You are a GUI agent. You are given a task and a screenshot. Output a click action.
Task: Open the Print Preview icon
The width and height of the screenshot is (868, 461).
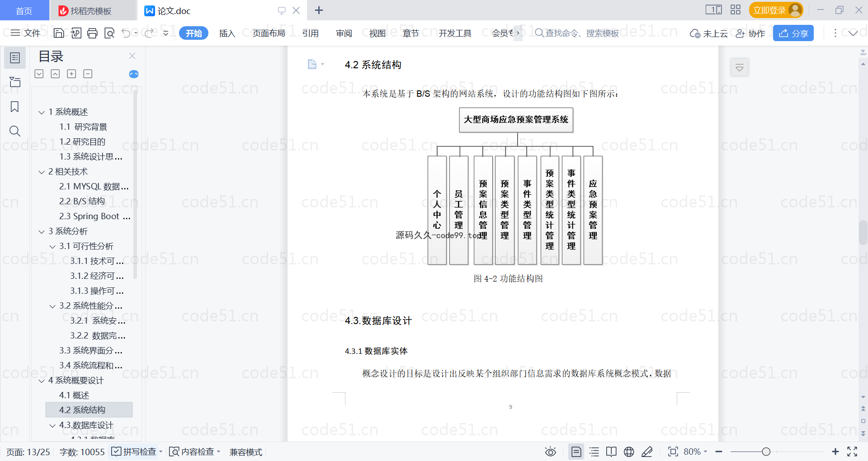click(x=109, y=33)
